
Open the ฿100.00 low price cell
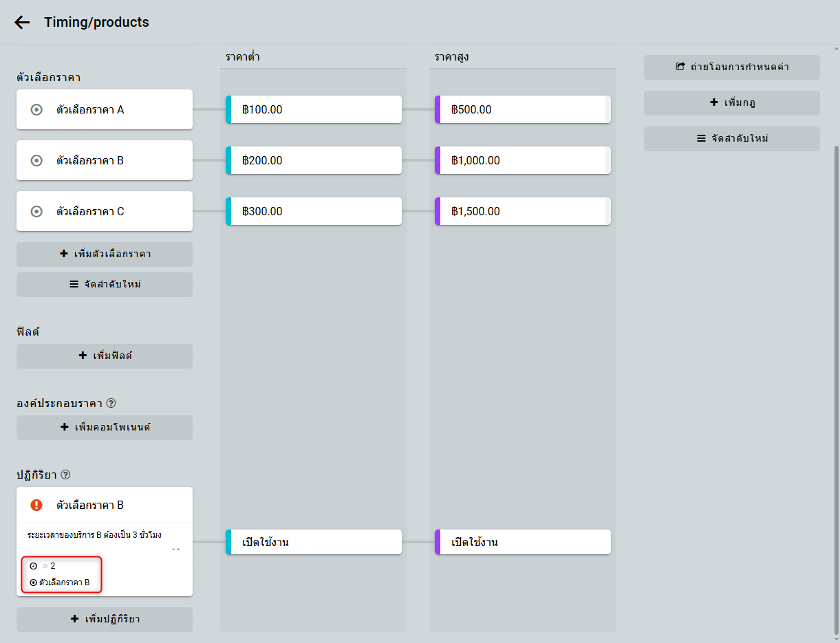point(315,109)
